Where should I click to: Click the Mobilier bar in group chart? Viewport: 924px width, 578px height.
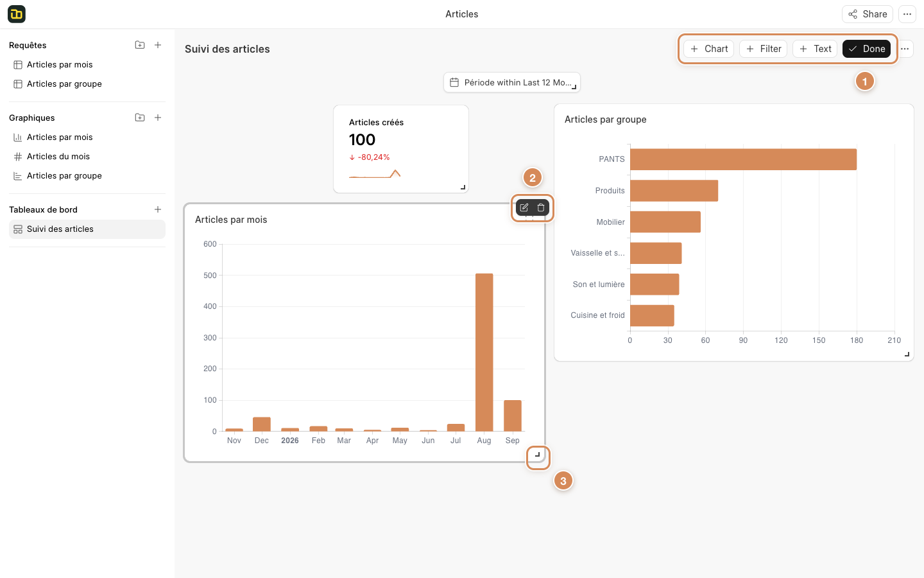(x=665, y=222)
